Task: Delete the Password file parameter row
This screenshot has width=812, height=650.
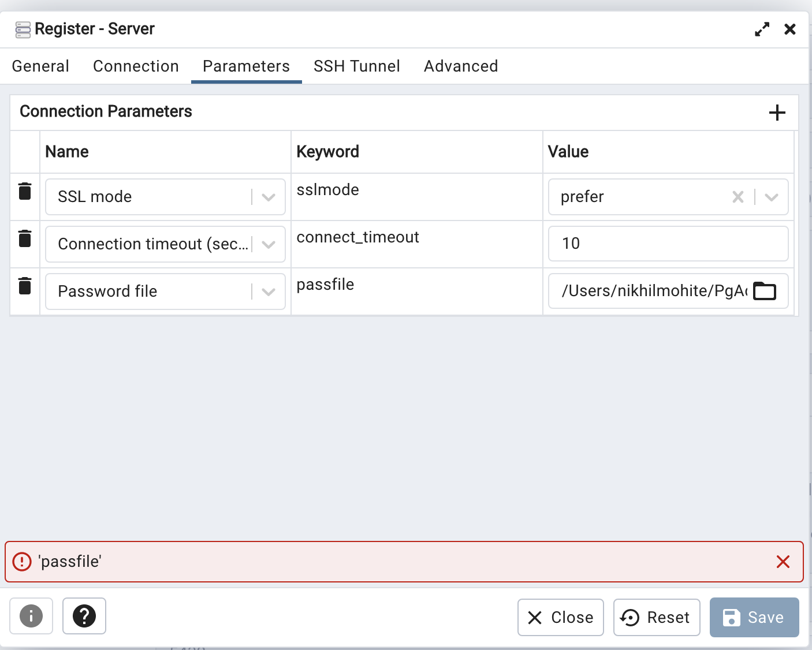Action: (x=24, y=286)
